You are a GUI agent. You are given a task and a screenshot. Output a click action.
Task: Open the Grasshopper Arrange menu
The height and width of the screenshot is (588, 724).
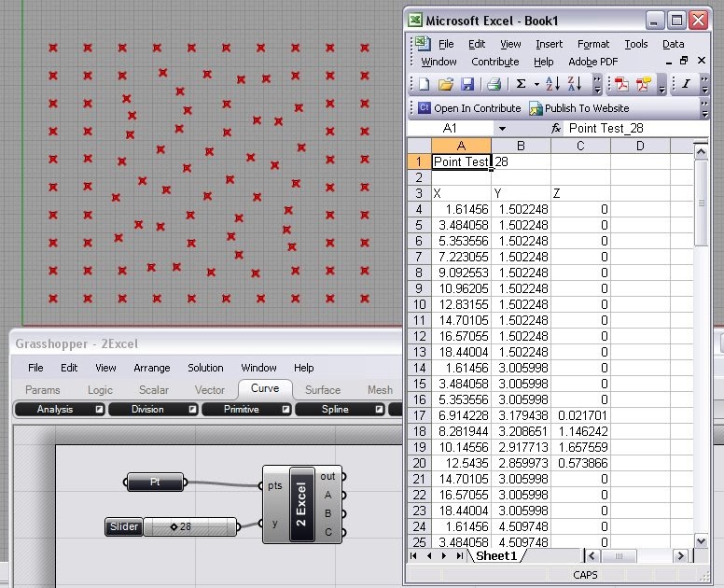click(152, 368)
